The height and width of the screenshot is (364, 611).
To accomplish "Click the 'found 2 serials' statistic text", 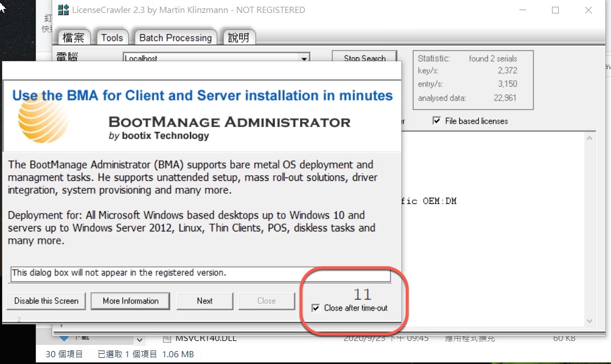I will [493, 59].
